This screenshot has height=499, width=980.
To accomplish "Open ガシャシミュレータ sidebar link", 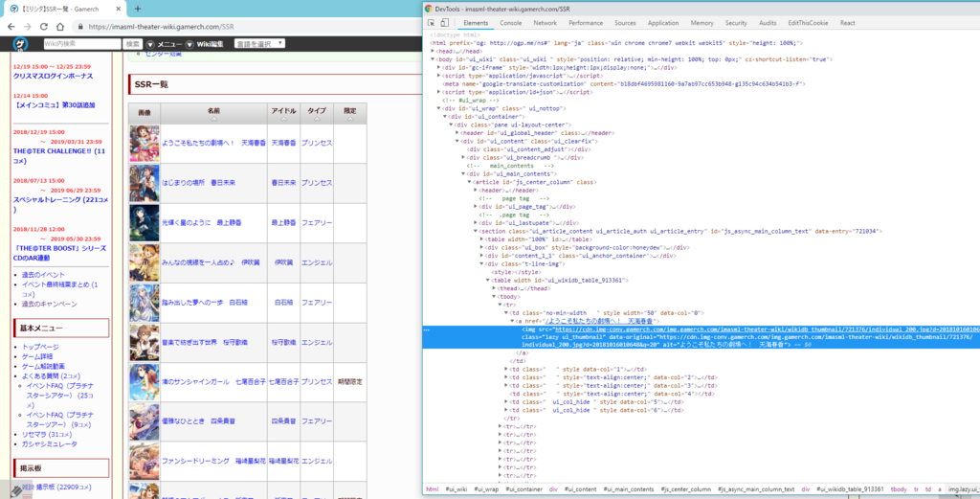I will (x=50, y=444).
